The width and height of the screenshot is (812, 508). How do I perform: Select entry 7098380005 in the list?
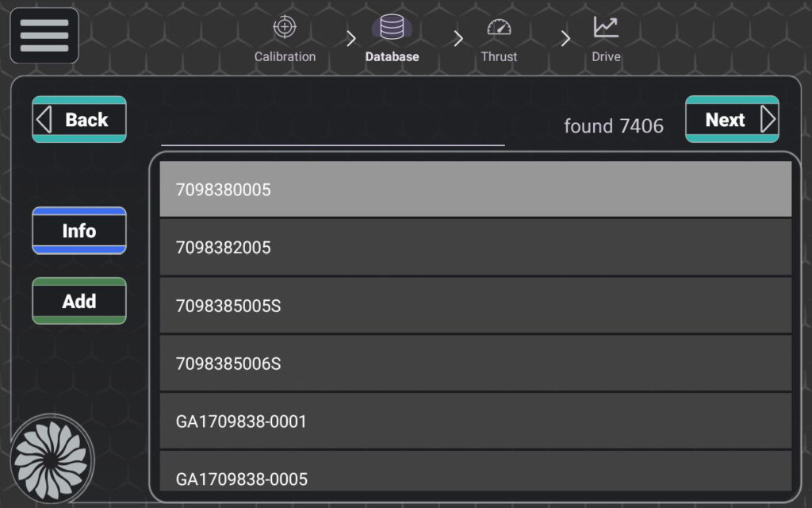pyautogui.click(x=475, y=190)
